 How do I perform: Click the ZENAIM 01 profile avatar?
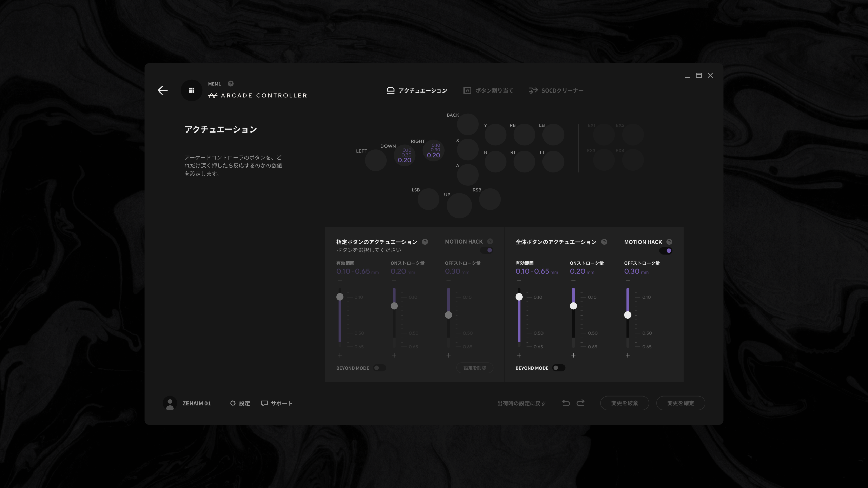point(170,403)
